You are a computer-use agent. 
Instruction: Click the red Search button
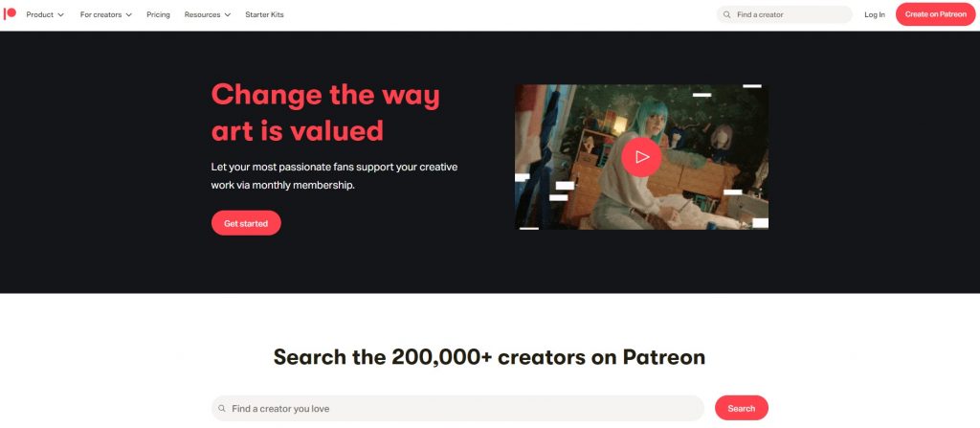click(742, 408)
